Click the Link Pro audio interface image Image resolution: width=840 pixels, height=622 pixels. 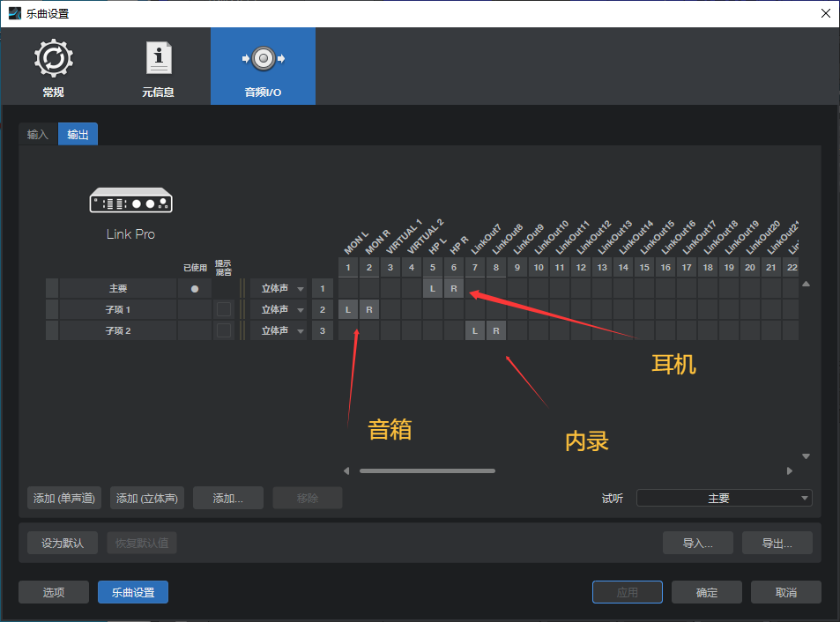pyautogui.click(x=130, y=199)
